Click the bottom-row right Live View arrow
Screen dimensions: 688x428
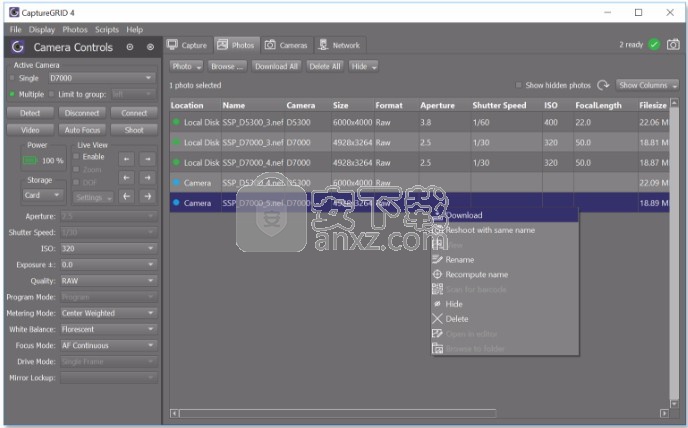tap(148, 197)
